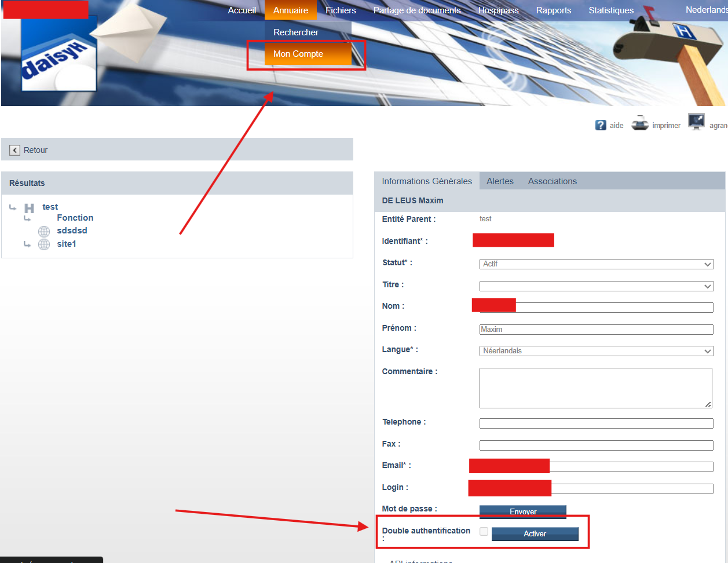The height and width of the screenshot is (563, 728).
Task: Open the Partage de documents menu
Action: [417, 10]
